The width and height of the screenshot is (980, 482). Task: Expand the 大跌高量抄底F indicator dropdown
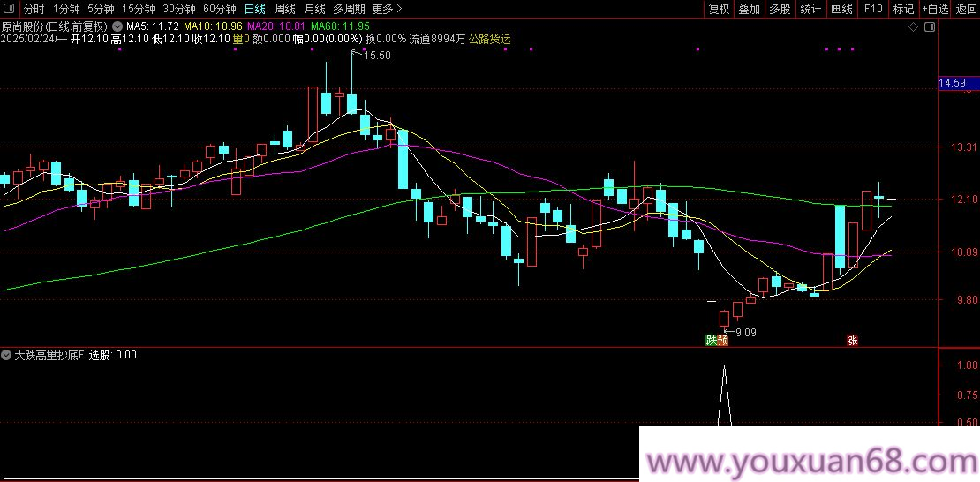coord(7,355)
